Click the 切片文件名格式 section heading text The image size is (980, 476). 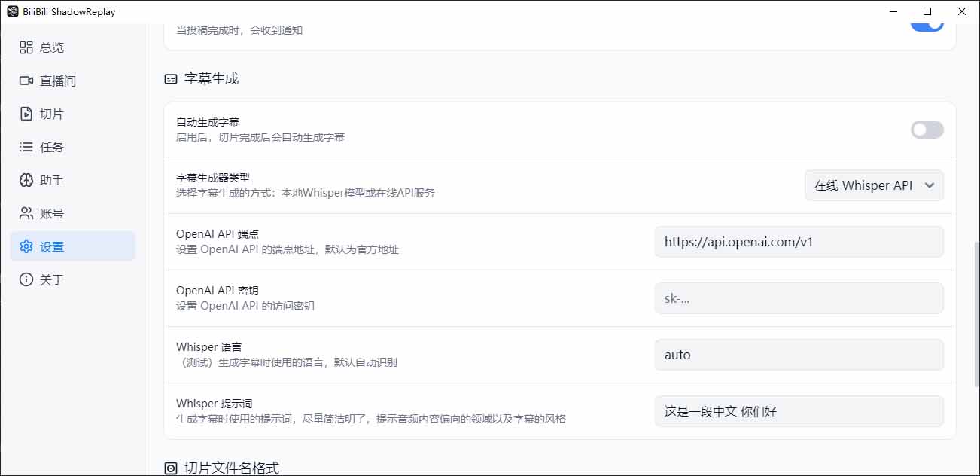click(232, 468)
